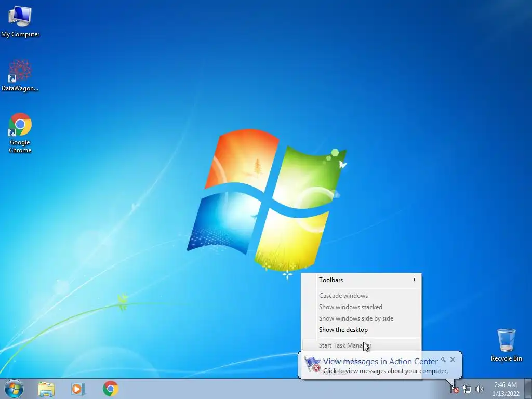
Task: Open the My Computer desktop icon
Action: (20, 21)
